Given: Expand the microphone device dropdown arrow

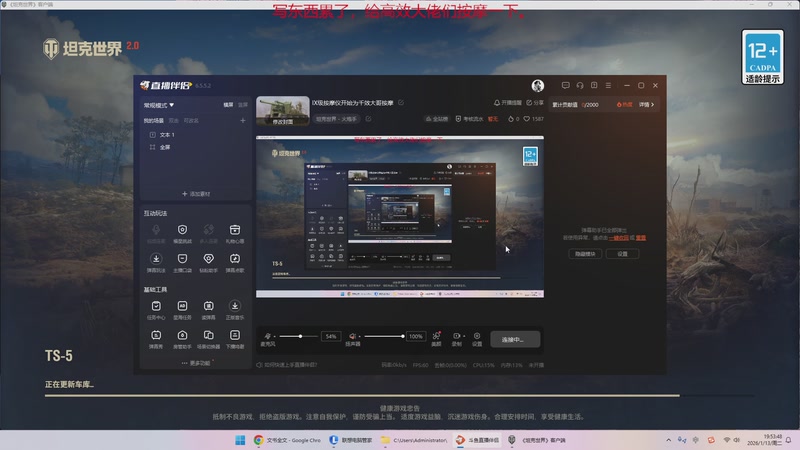Looking at the screenshot, I should (x=274, y=336).
